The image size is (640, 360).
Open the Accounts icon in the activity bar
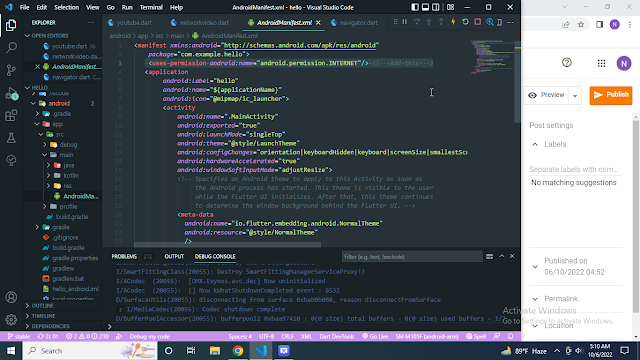[x=11, y=297]
